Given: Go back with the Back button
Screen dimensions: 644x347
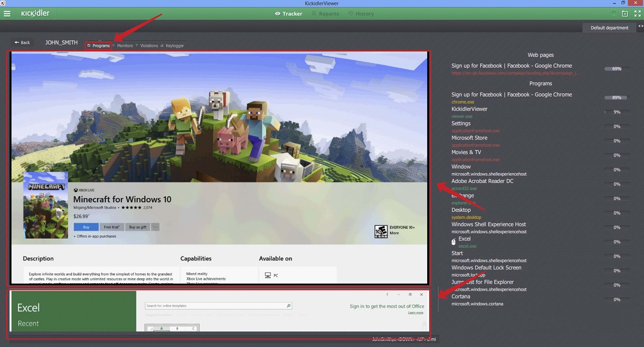Looking at the screenshot, I should click(23, 42).
